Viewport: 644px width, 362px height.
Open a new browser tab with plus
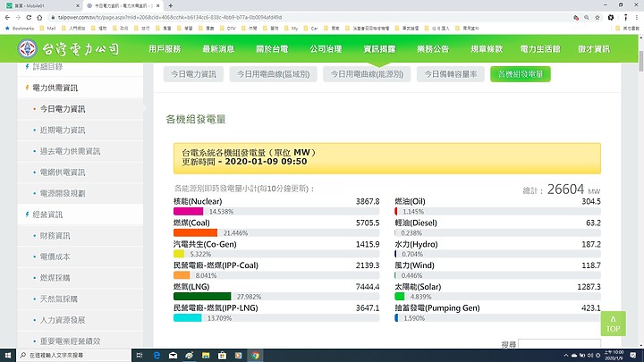pyautogui.click(x=171, y=5)
